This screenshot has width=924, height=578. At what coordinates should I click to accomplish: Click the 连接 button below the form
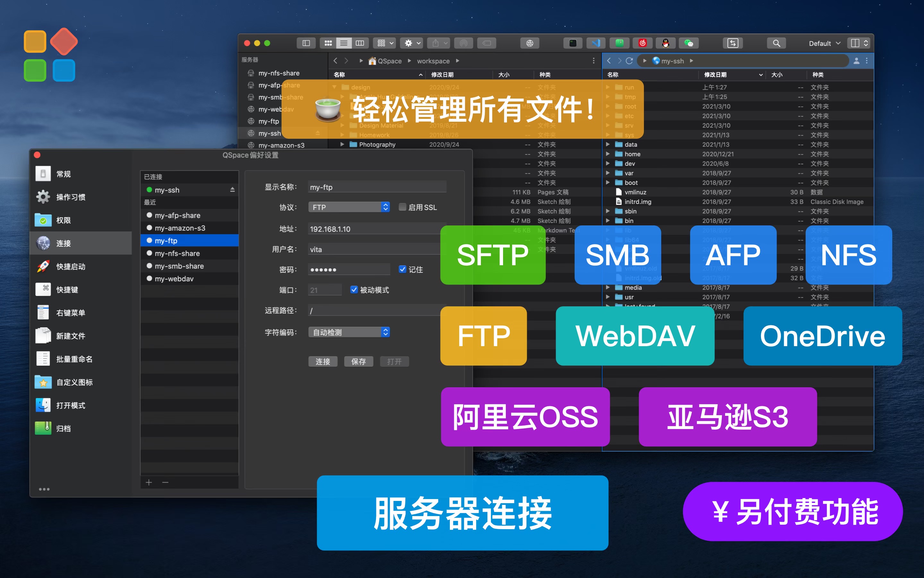[323, 361]
